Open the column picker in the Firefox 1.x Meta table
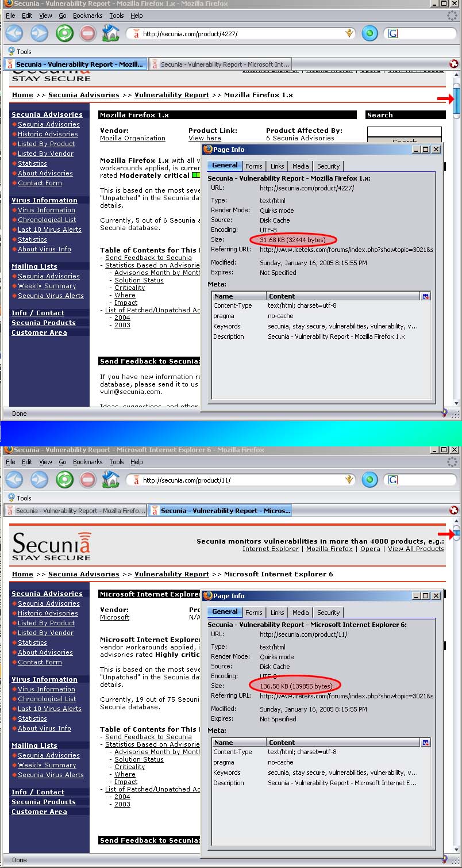 tap(426, 296)
